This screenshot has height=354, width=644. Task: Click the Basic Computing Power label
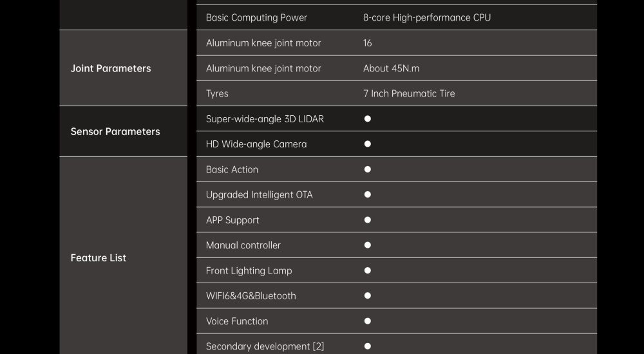(256, 17)
